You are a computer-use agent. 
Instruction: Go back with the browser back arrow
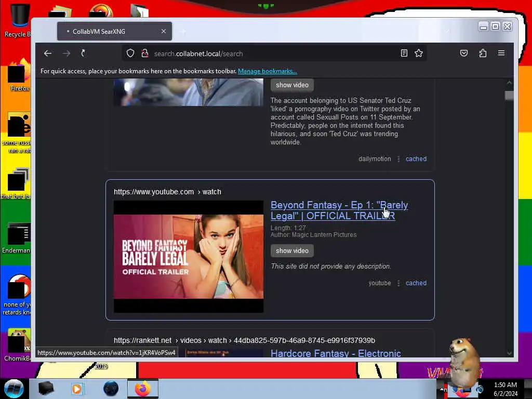click(48, 54)
